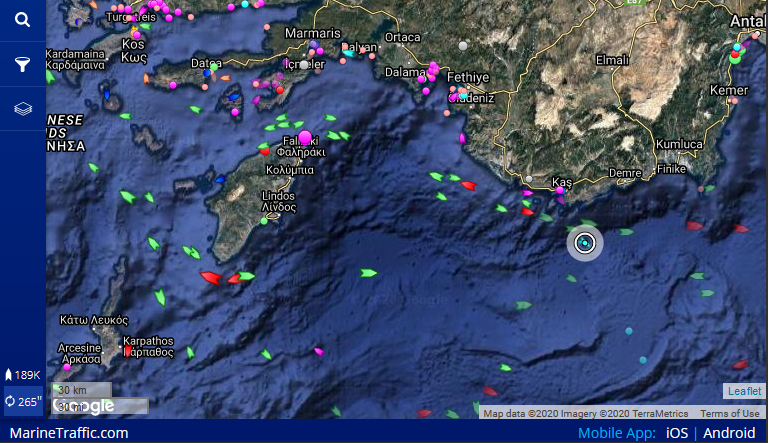Screen dimensions: 771x443
Task: Open the map layers panel
Action: [x=22, y=109]
